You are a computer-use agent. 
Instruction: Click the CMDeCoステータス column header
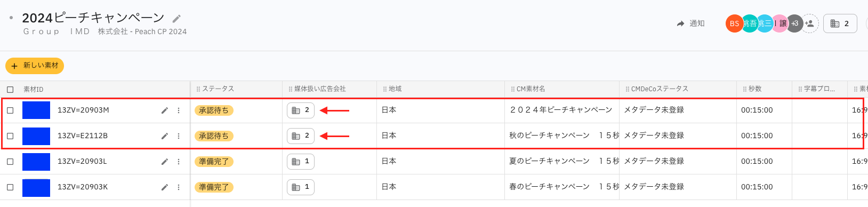click(x=660, y=89)
